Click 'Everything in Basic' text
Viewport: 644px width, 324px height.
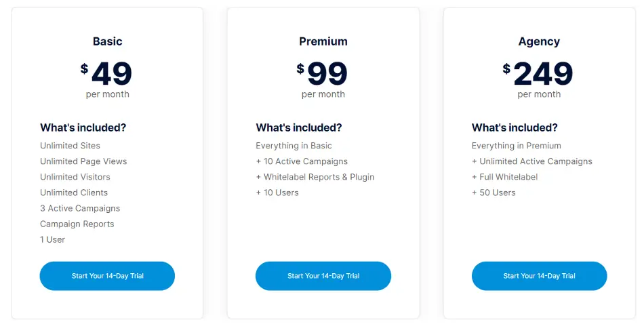294,146
